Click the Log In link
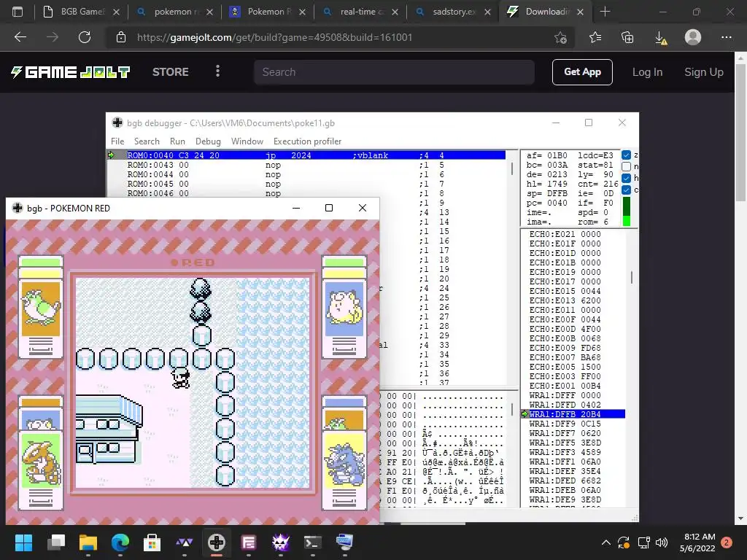 coord(648,72)
